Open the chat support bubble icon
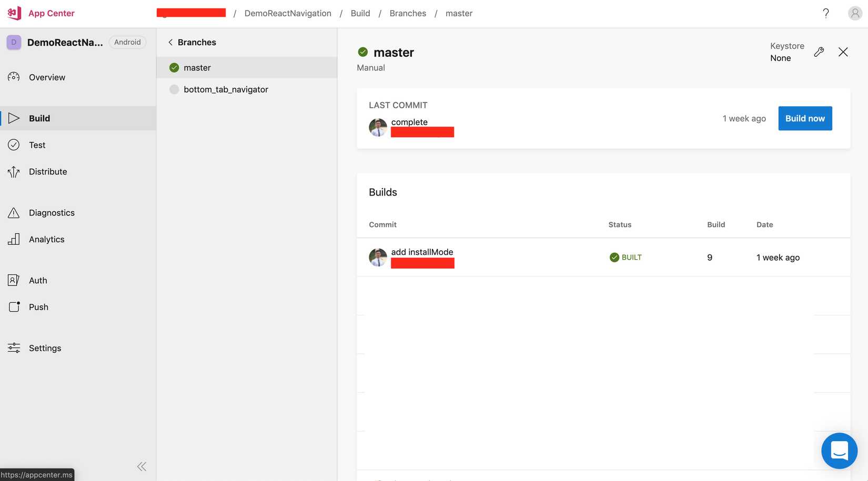The height and width of the screenshot is (481, 868). point(840,451)
